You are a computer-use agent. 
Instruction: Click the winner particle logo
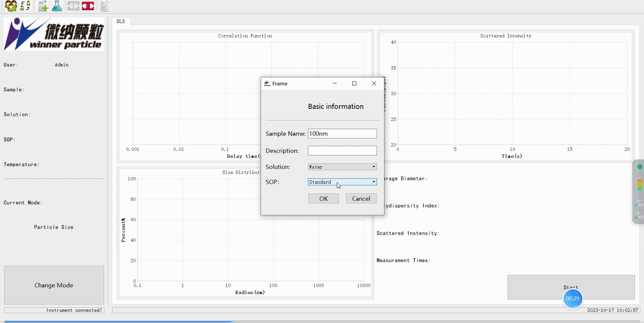tap(54, 34)
